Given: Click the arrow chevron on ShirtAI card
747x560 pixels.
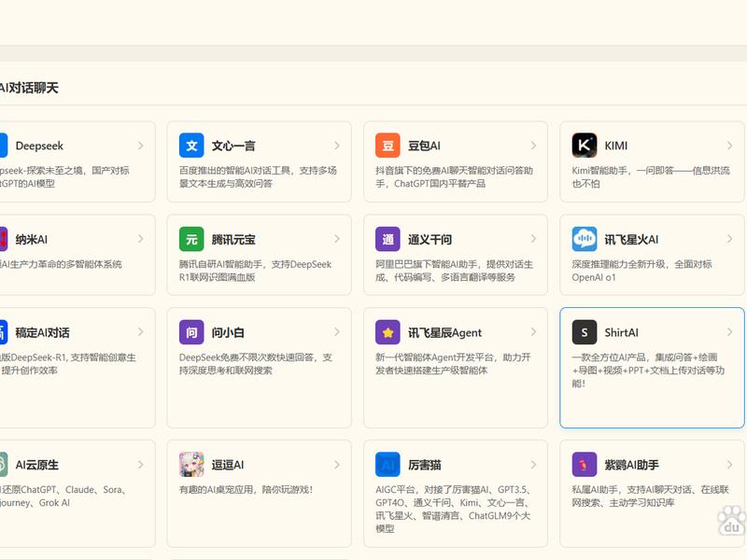Looking at the screenshot, I should click(x=729, y=332).
